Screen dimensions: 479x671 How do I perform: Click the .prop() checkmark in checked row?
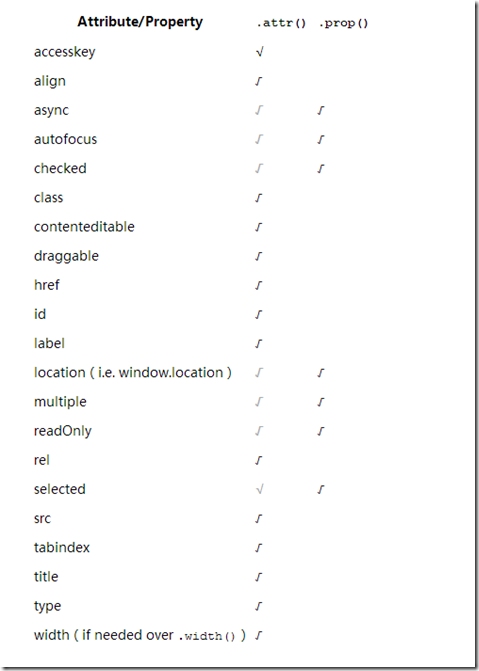point(321,169)
